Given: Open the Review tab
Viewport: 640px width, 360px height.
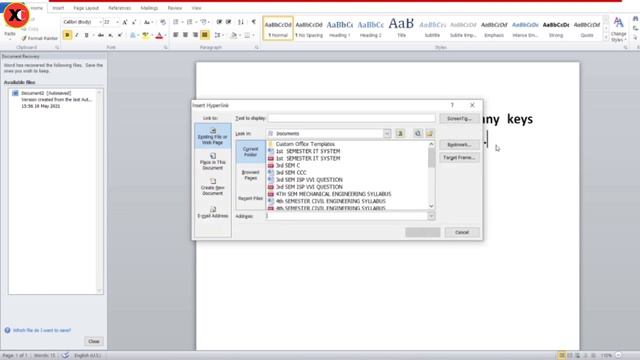Looking at the screenshot, I should coord(175,8).
